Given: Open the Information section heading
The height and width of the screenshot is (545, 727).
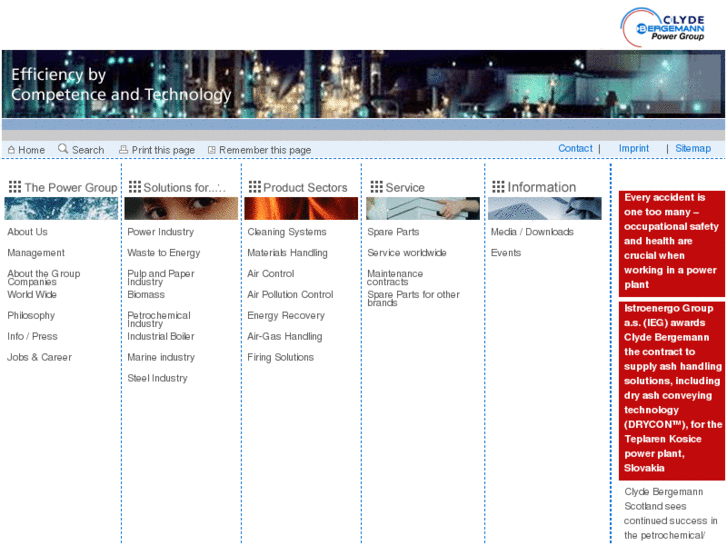Looking at the screenshot, I should pos(542,187).
